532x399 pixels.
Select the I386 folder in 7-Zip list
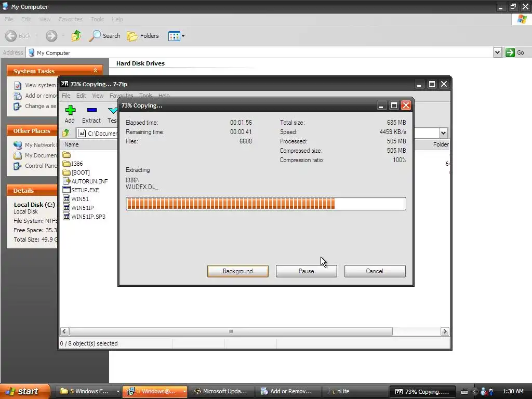tap(73, 164)
